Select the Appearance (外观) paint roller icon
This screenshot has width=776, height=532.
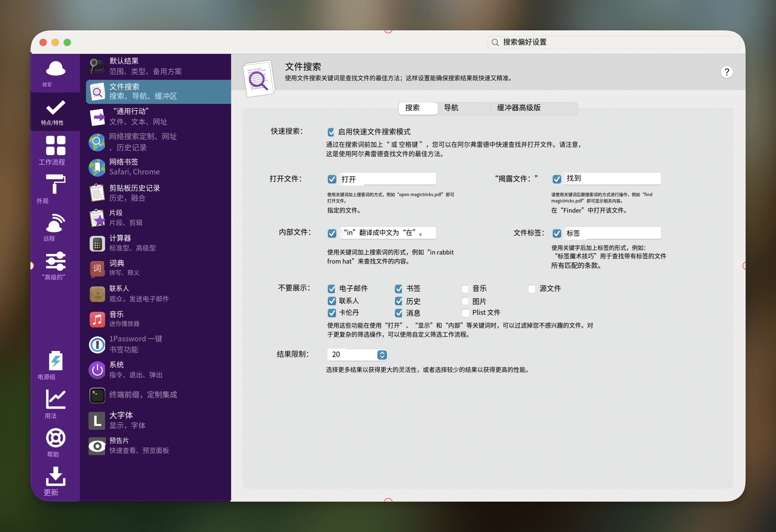55,184
